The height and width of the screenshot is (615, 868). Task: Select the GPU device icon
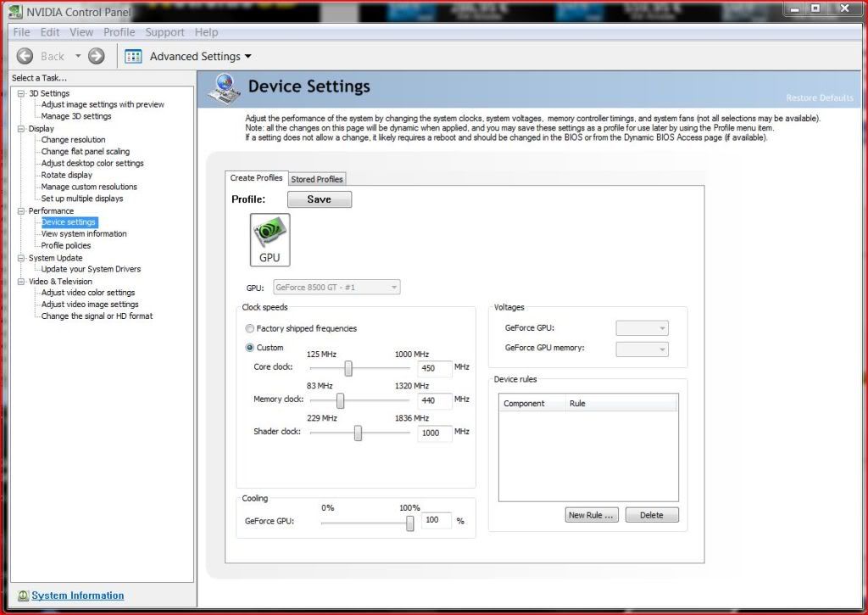click(x=270, y=239)
